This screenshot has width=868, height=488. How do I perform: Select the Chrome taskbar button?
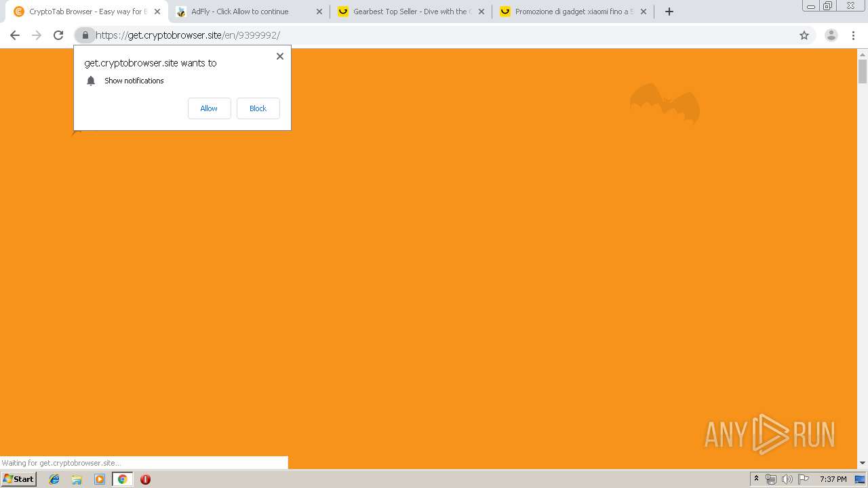[122, 479]
